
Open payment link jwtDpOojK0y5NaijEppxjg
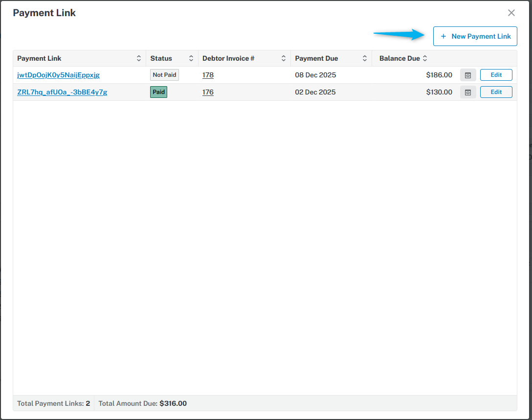(x=58, y=75)
